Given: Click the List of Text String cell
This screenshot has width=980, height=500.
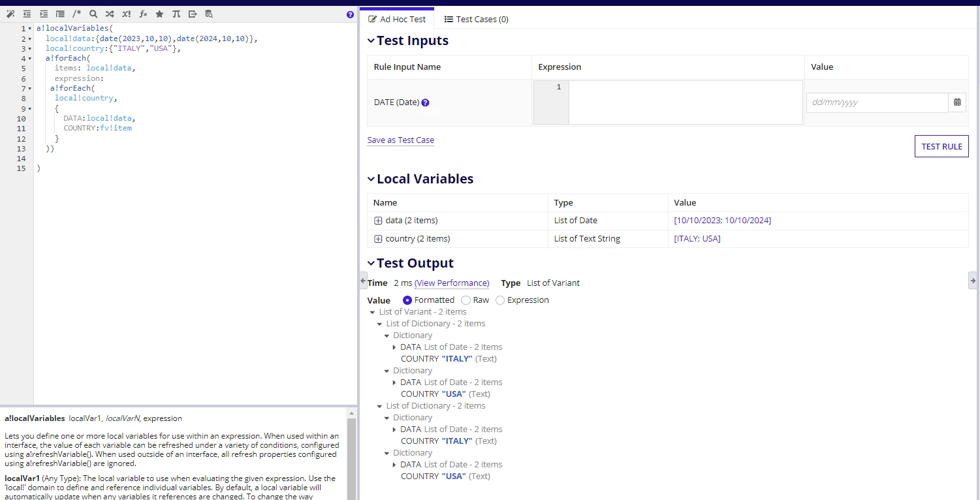Looking at the screenshot, I should pos(608,239).
